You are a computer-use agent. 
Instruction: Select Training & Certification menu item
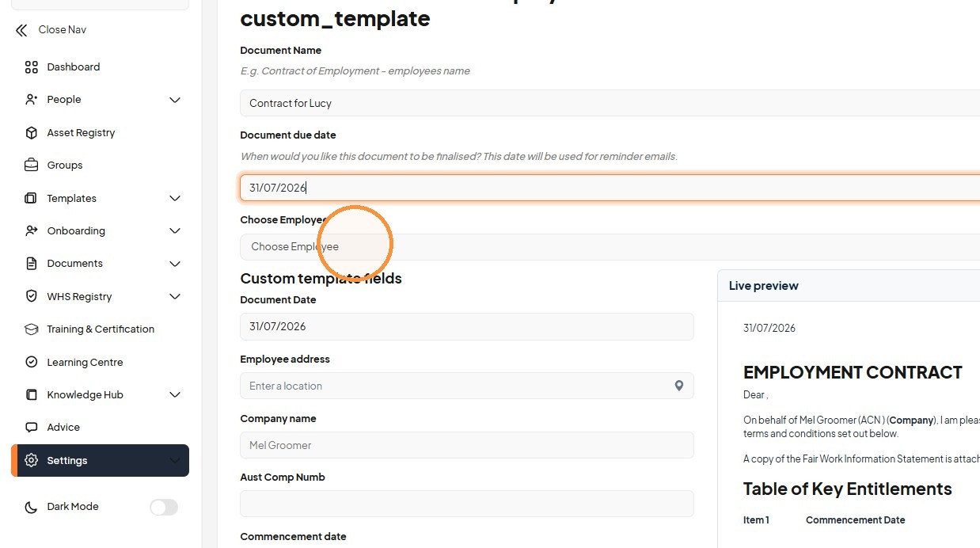pyautogui.click(x=100, y=329)
